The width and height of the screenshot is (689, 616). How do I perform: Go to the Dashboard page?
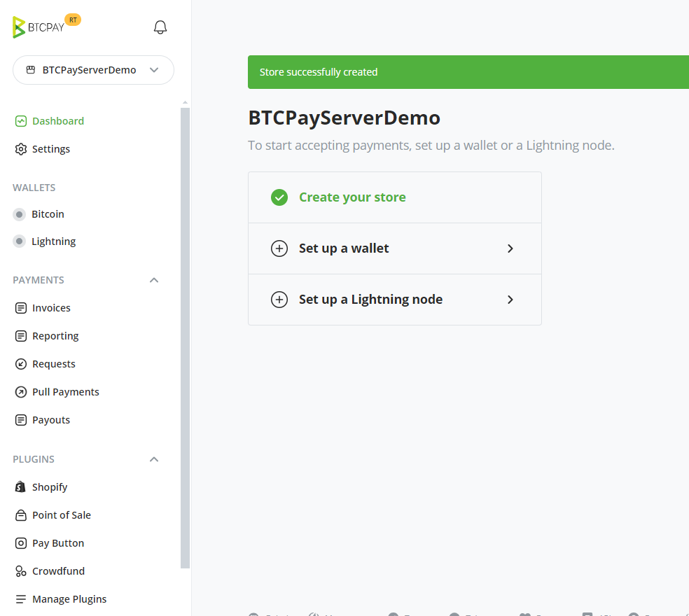[x=57, y=121]
